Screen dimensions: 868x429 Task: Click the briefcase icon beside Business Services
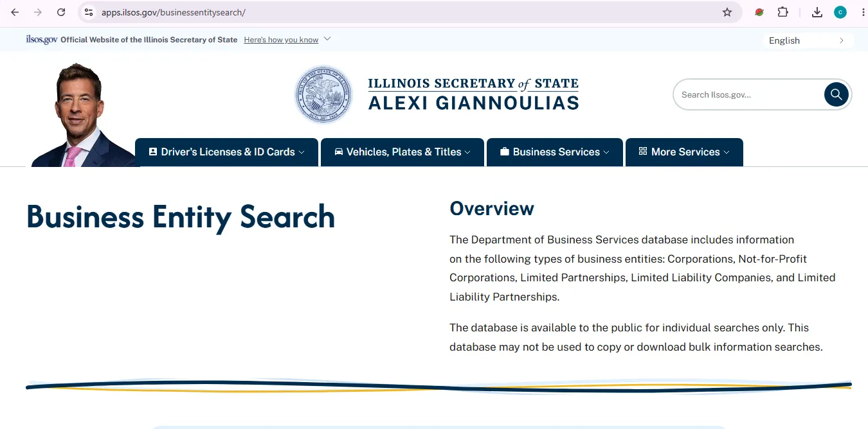[x=505, y=152]
